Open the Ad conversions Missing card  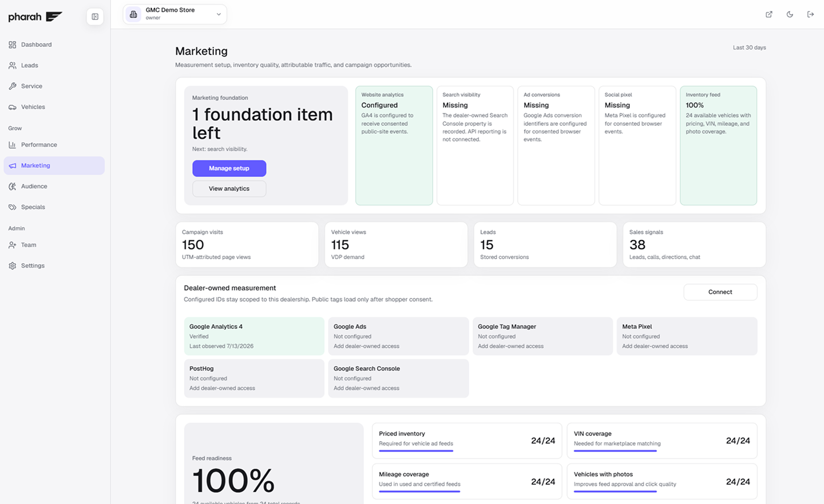pos(556,145)
